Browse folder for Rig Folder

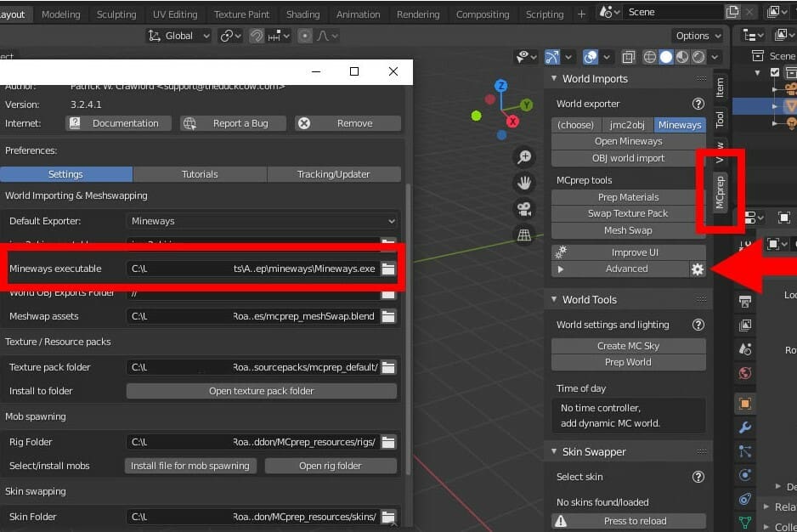point(388,443)
